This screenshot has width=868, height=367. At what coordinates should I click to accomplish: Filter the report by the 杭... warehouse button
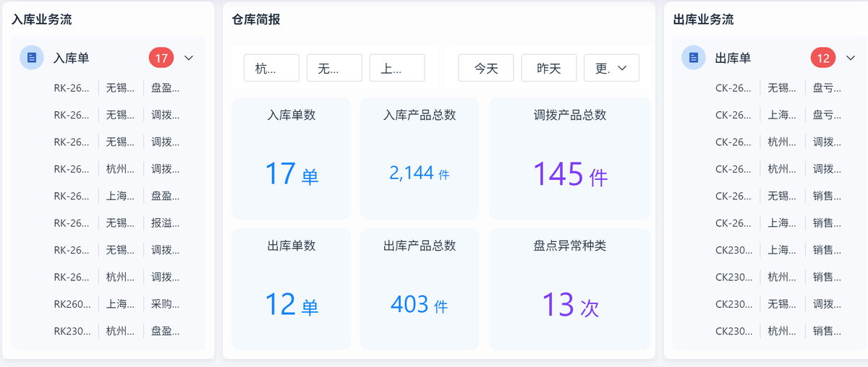[271, 68]
